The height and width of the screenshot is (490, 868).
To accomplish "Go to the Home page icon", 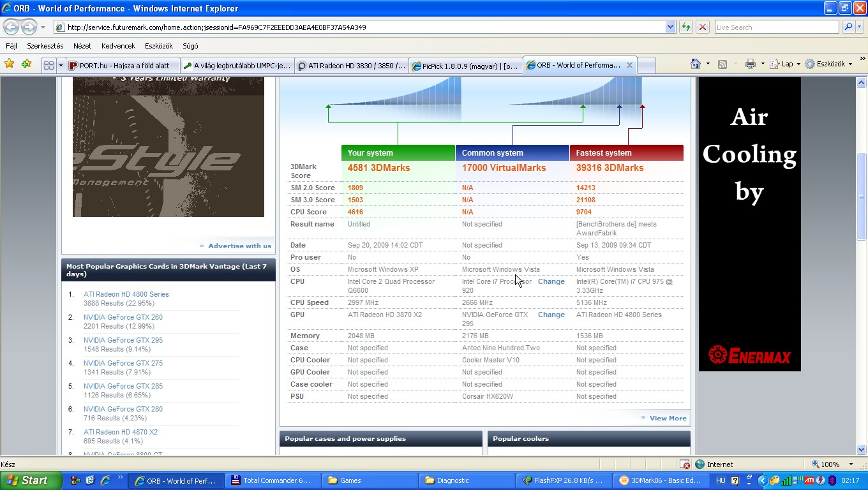I will click(696, 64).
